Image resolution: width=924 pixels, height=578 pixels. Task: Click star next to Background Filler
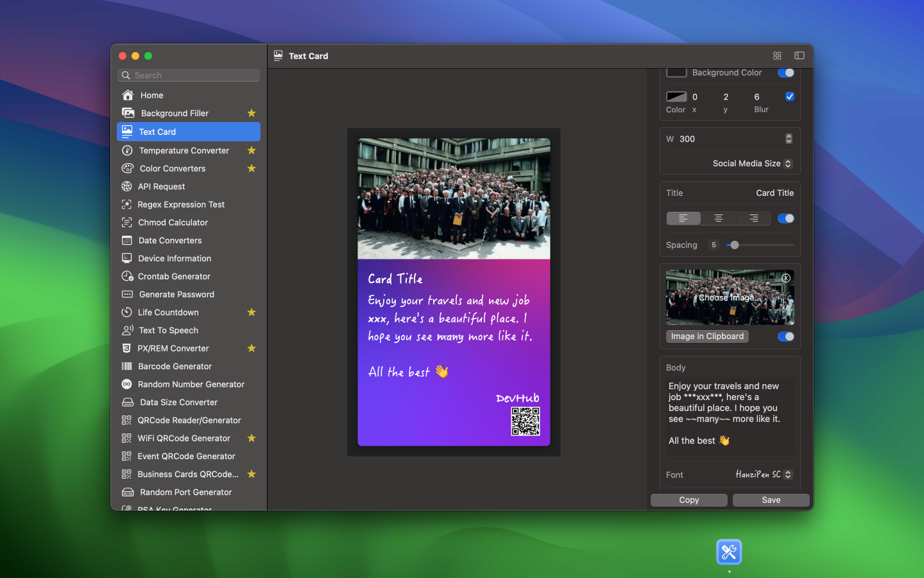tap(252, 113)
